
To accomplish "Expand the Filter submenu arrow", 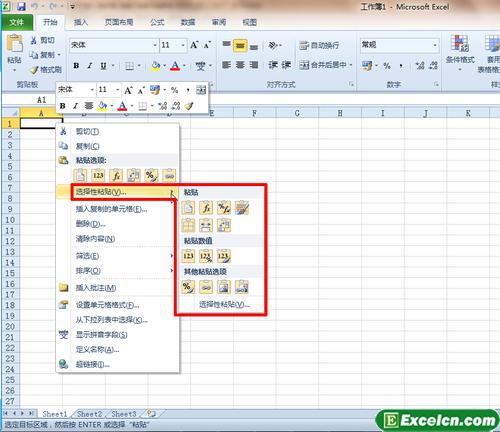I will [x=172, y=256].
